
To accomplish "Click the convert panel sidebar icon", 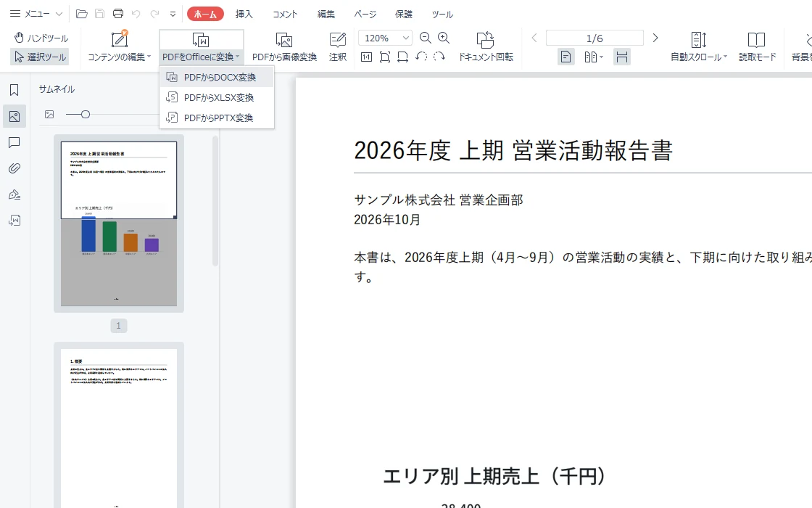I will pos(14,221).
